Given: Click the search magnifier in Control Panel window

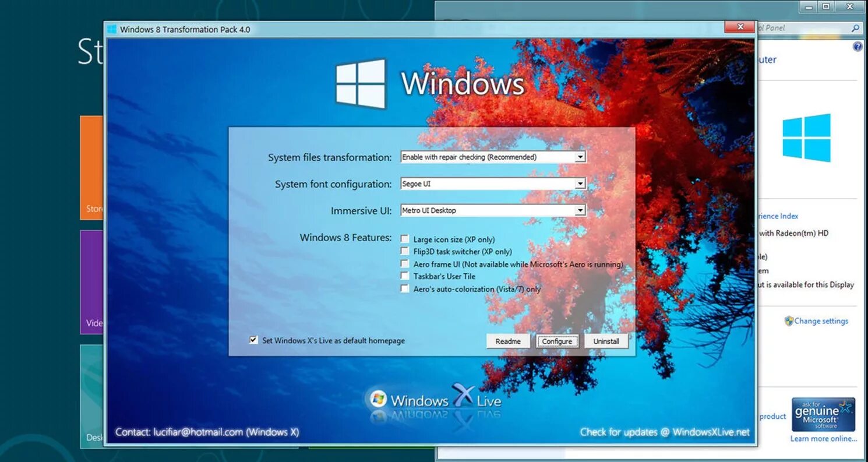Looking at the screenshot, I should point(855,28).
